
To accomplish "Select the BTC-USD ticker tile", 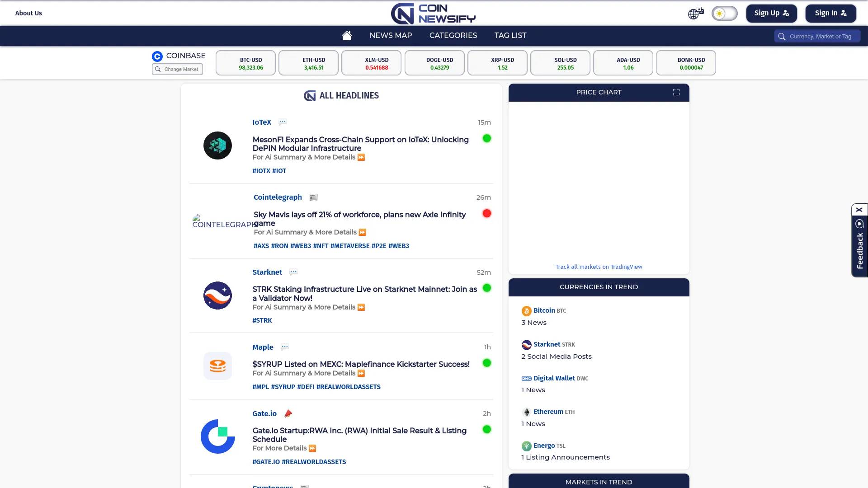I will (245, 63).
